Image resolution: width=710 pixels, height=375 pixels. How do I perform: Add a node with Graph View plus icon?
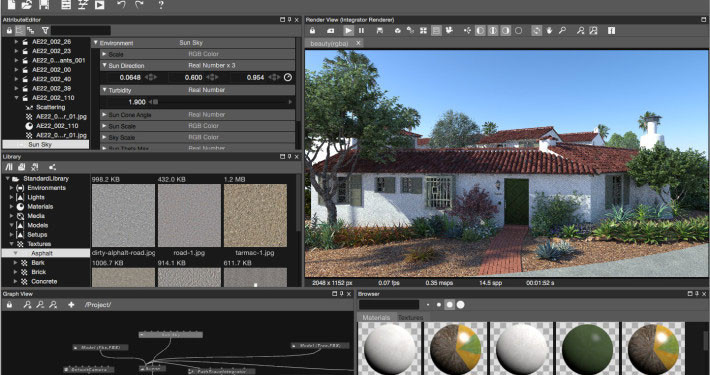pyautogui.click(x=71, y=305)
